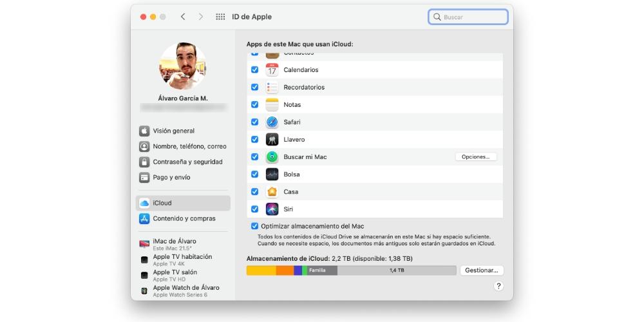This screenshot has height=322, width=644.
Task: Open Visión general in sidebar
Action: (x=173, y=131)
